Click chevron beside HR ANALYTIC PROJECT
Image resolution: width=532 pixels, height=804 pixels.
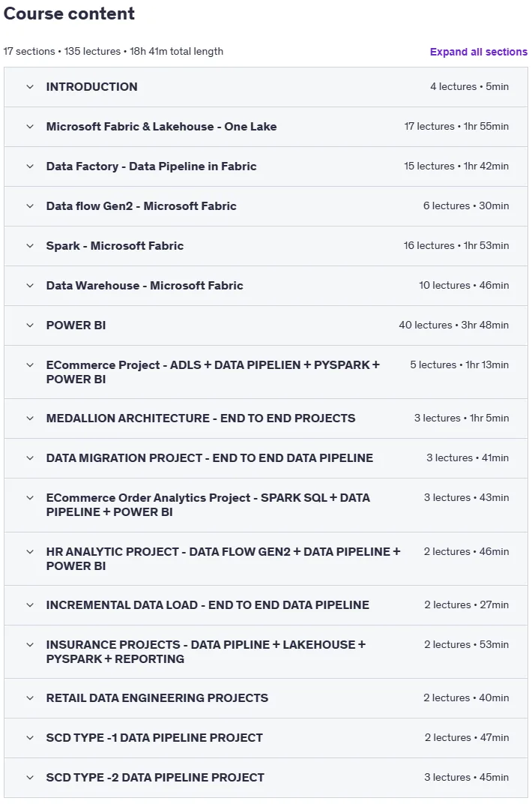(30, 552)
